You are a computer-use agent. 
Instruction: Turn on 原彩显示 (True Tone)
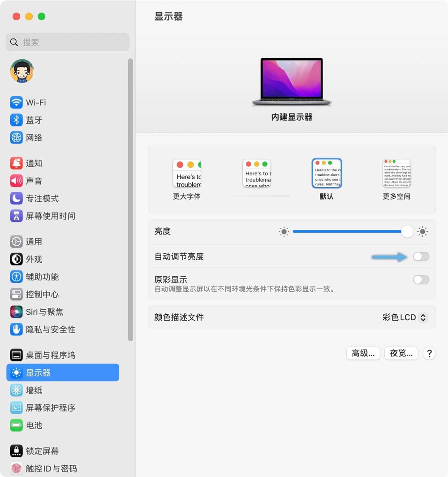click(420, 279)
